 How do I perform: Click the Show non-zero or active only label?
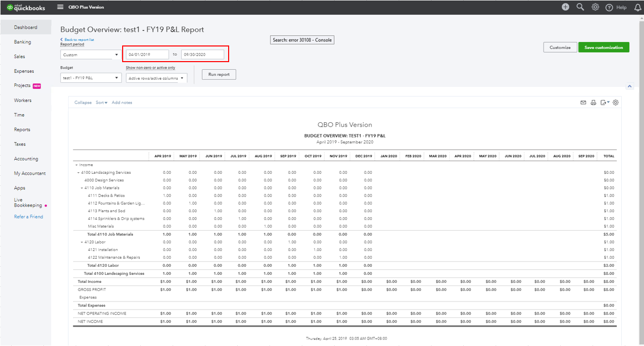[x=150, y=68]
